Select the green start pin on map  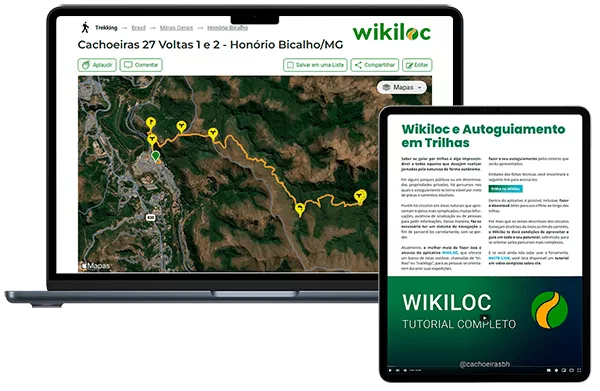155,156
